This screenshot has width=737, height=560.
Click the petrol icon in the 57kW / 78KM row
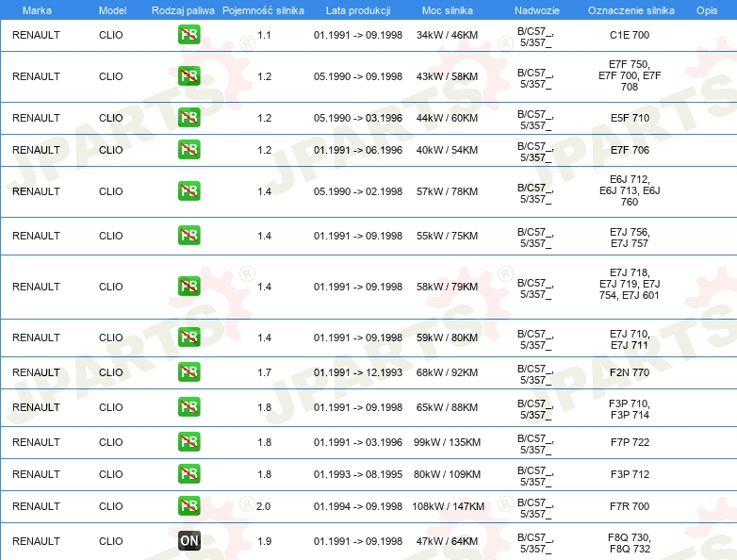[x=188, y=190]
